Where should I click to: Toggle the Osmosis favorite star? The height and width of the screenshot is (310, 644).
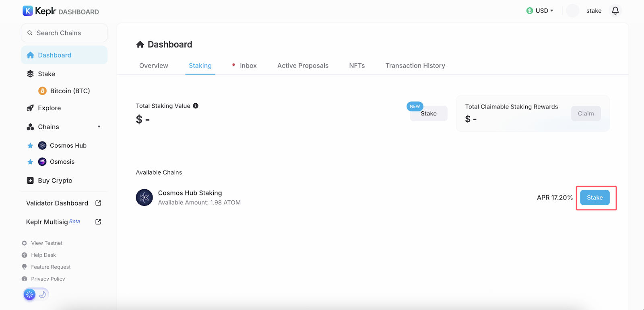coord(30,162)
